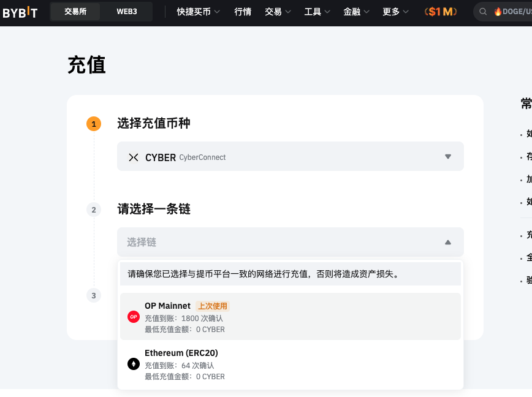Image resolution: width=532 pixels, height=397 pixels.
Task: Open the $1M rewards promo icon
Action: click(x=441, y=11)
